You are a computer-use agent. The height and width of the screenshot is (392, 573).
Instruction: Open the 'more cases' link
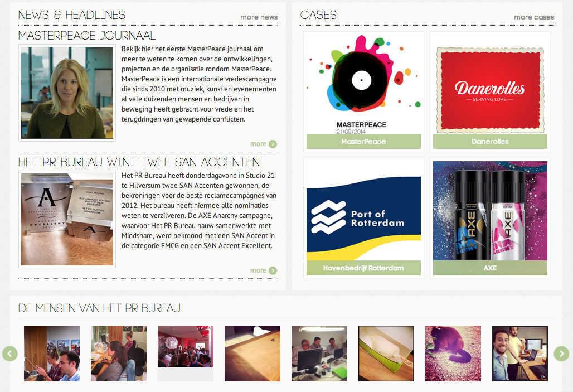click(534, 17)
